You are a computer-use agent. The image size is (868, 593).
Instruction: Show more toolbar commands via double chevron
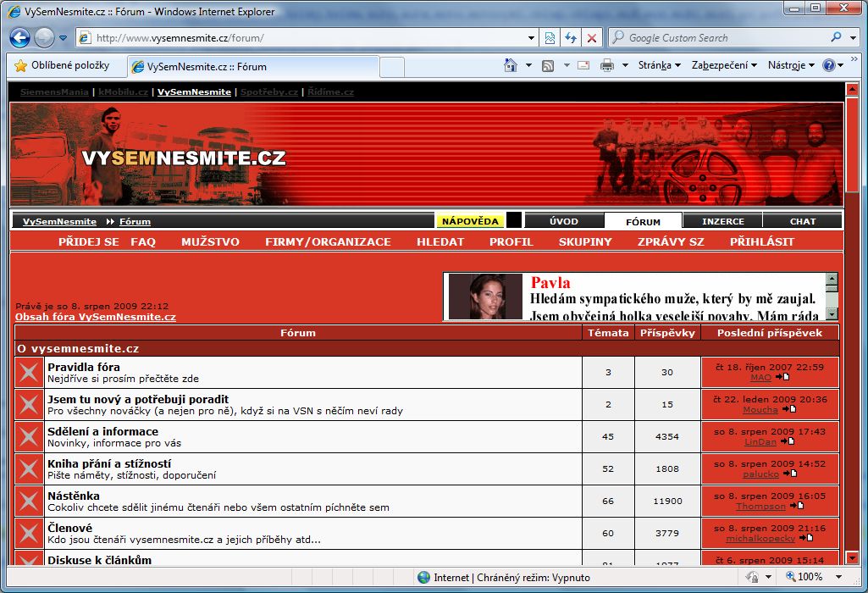tap(854, 58)
